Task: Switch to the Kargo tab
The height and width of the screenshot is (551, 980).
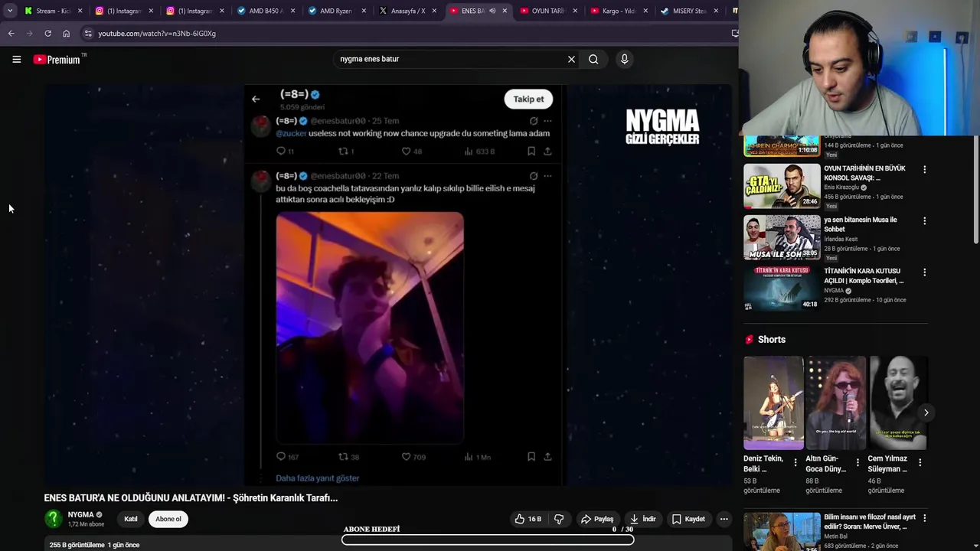Action: point(619,11)
